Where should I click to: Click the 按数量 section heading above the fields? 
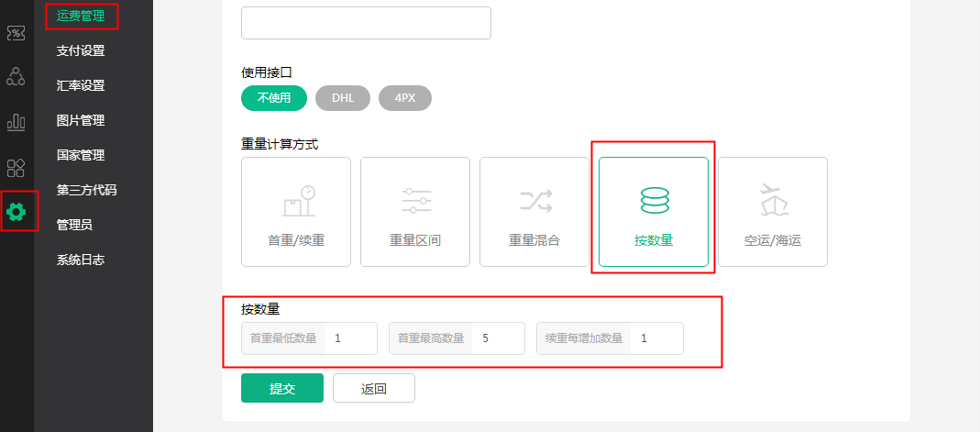(260, 309)
